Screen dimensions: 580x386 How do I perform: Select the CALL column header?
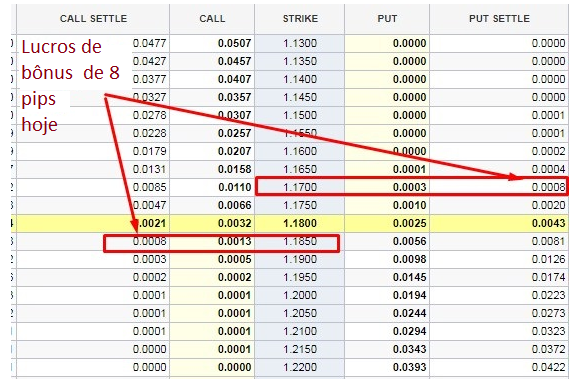(212, 18)
